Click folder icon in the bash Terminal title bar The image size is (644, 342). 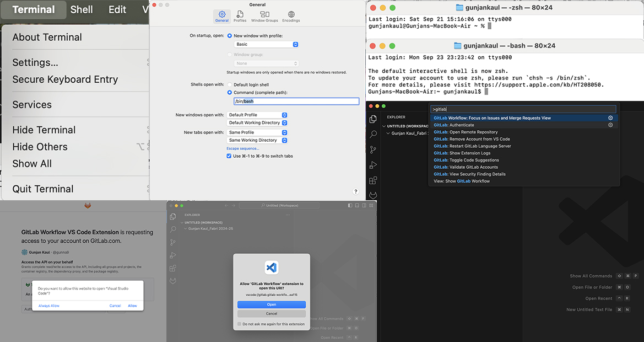tap(458, 46)
